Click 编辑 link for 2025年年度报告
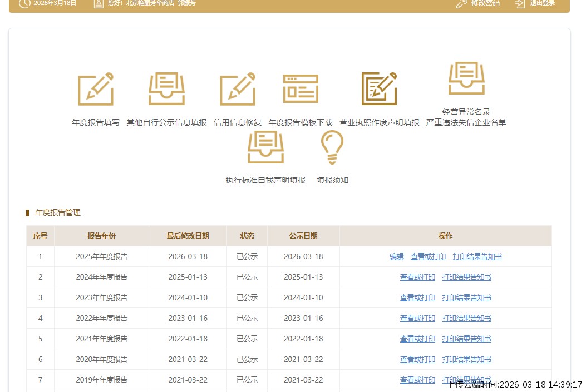Image resolution: width=586 pixels, height=392 pixels. pyautogui.click(x=396, y=257)
